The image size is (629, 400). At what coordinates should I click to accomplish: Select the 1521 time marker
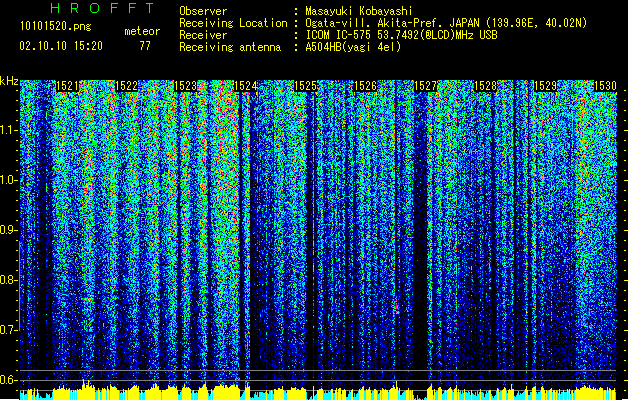tap(67, 86)
